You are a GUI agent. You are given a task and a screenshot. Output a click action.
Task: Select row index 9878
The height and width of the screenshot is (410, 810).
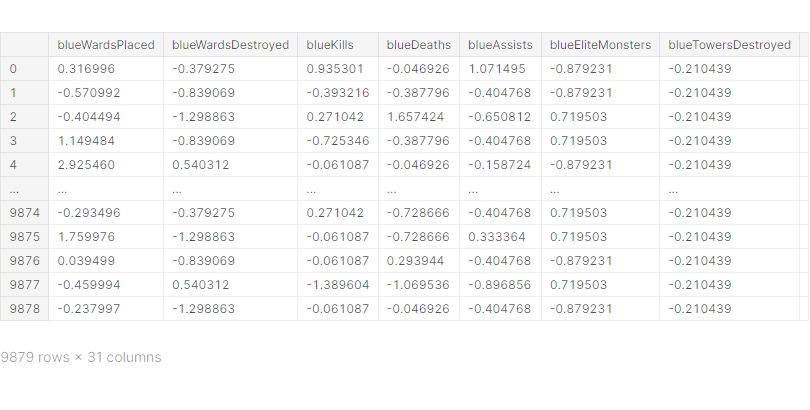coord(24,309)
